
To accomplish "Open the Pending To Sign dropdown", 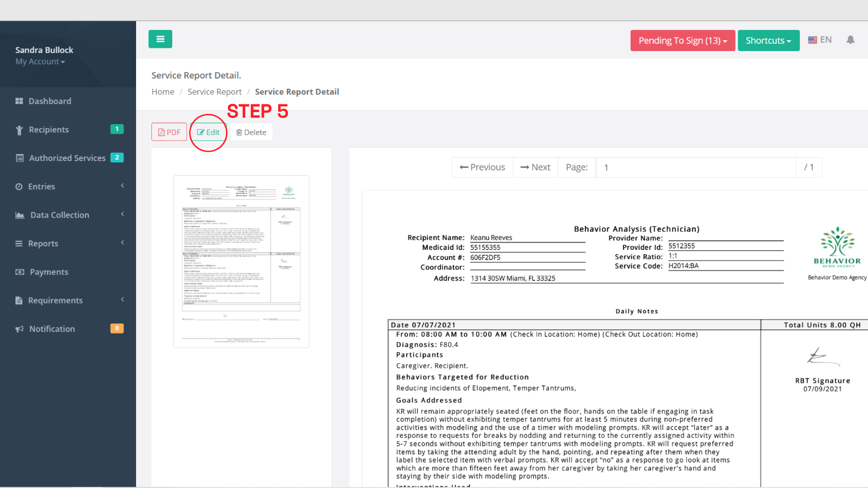I will coord(682,40).
